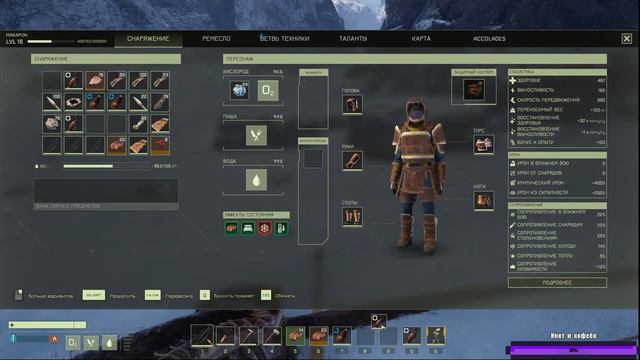Switch to the Ветвь техники tab
The height and width of the screenshot is (360, 640).
tap(284, 39)
